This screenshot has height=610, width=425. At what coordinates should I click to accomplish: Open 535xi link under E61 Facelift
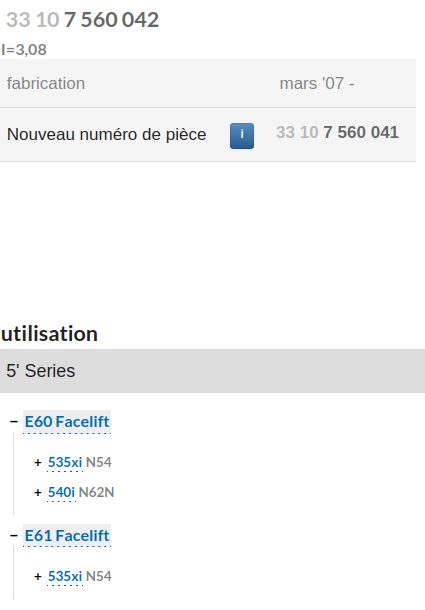pyautogui.click(x=65, y=577)
